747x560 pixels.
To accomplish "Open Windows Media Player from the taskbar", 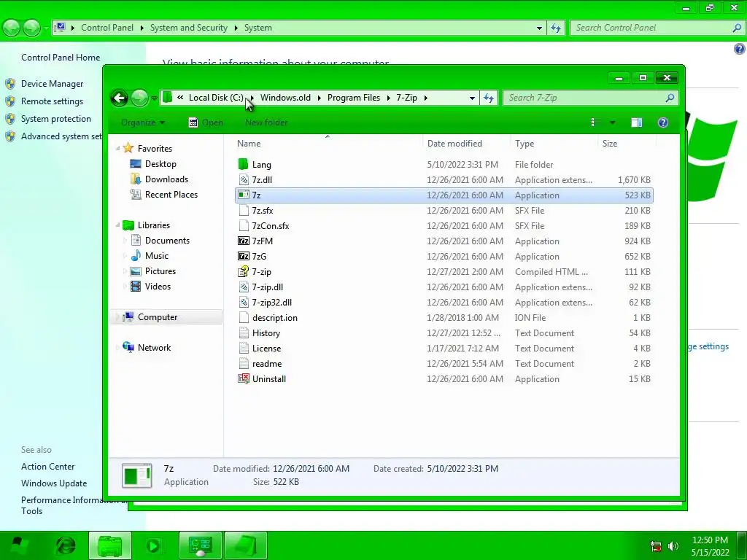I will pos(153,545).
